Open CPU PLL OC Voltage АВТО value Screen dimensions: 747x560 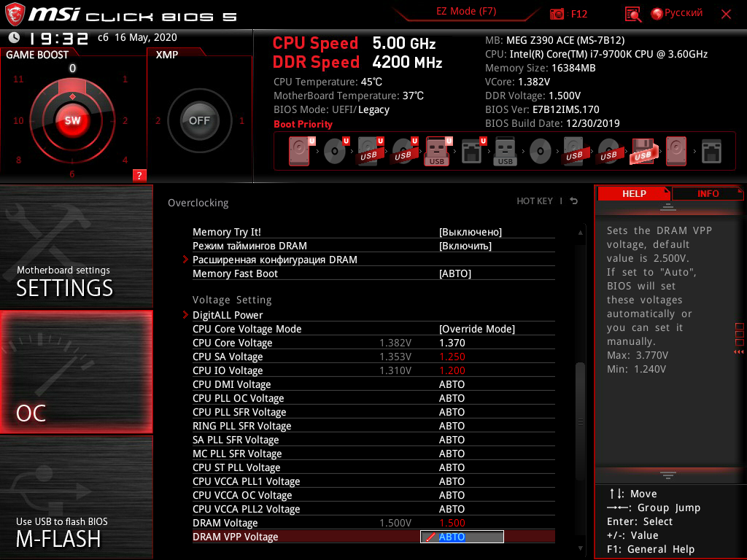pos(452,398)
